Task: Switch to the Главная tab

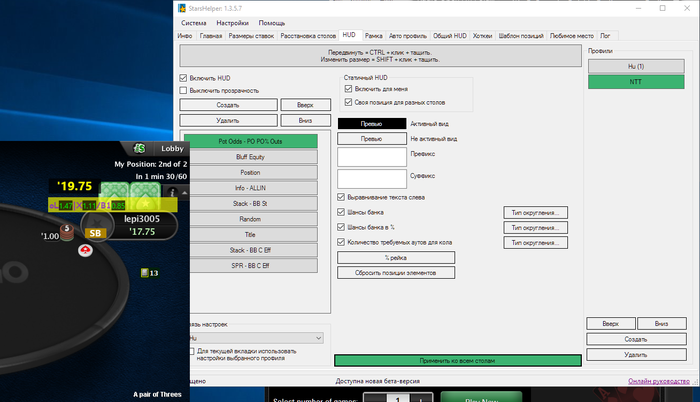Action: tap(211, 36)
